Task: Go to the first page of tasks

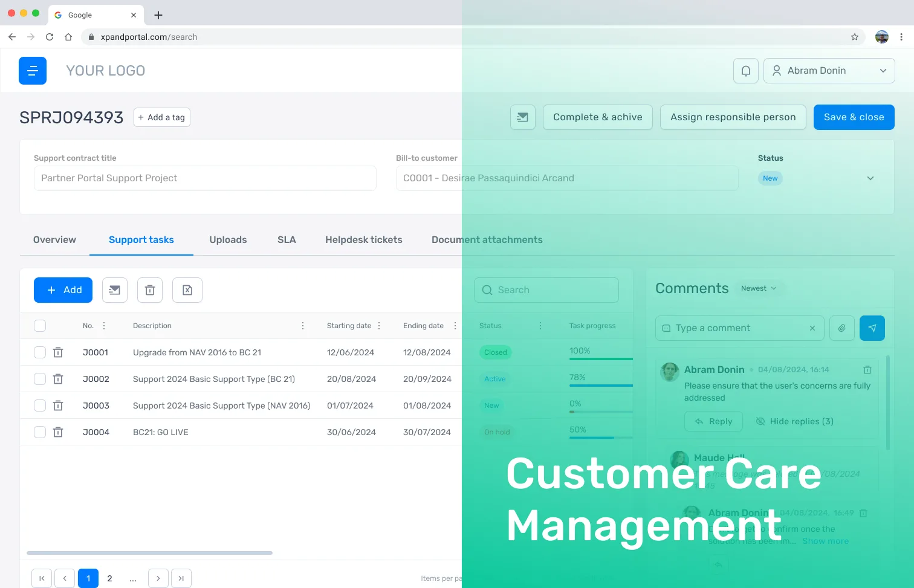Action: tap(42, 578)
